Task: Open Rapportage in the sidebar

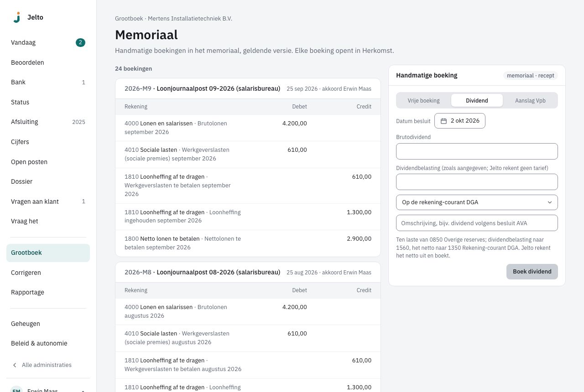Action: tap(48, 292)
